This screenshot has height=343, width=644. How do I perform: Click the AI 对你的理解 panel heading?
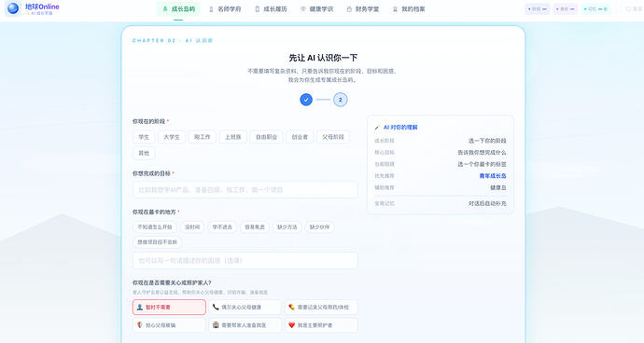[x=400, y=128]
